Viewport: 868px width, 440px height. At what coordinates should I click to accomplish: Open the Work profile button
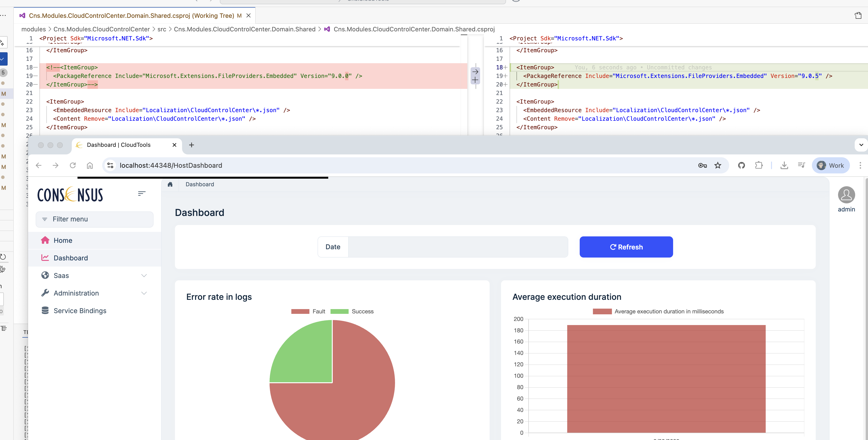(831, 165)
